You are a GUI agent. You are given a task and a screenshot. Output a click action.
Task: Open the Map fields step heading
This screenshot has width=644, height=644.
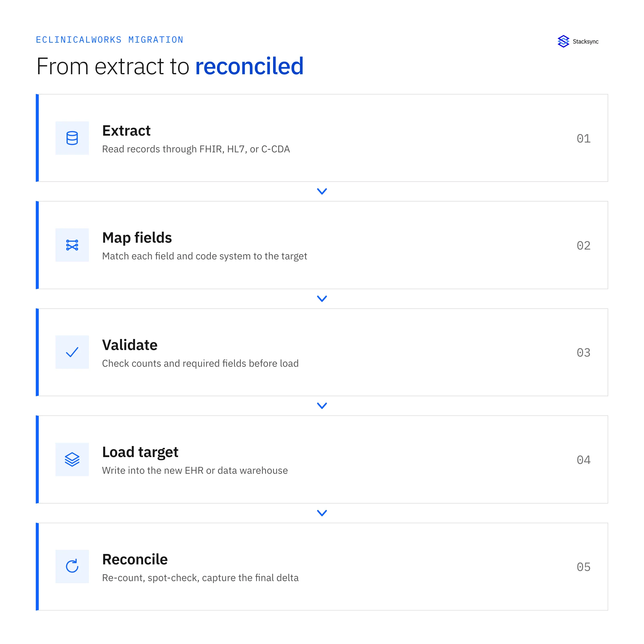coord(137,238)
